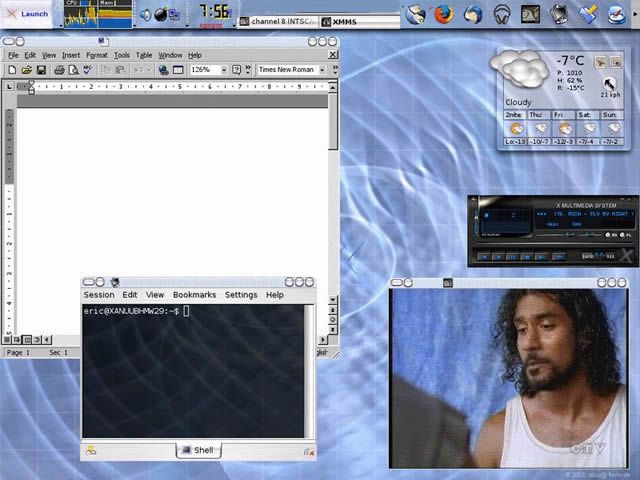This screenshot has width=640, height=480.
Task: Click the new document icon in the toolbar
Action: click(x=12, y=70)
